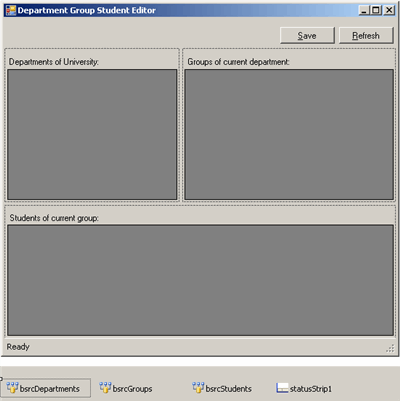Select the statusStrip1 component icon
The image size is (400, 401).
(x=282, y=388)
